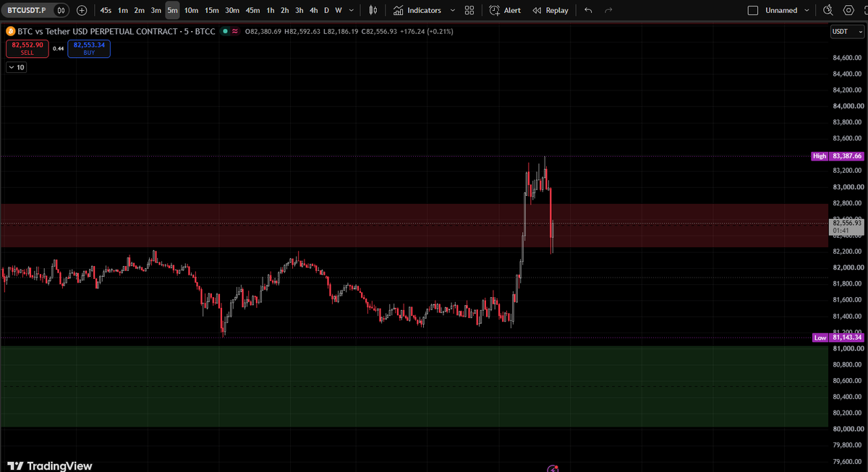Open chart settings hexagon icon

click(x=850, y=10)
